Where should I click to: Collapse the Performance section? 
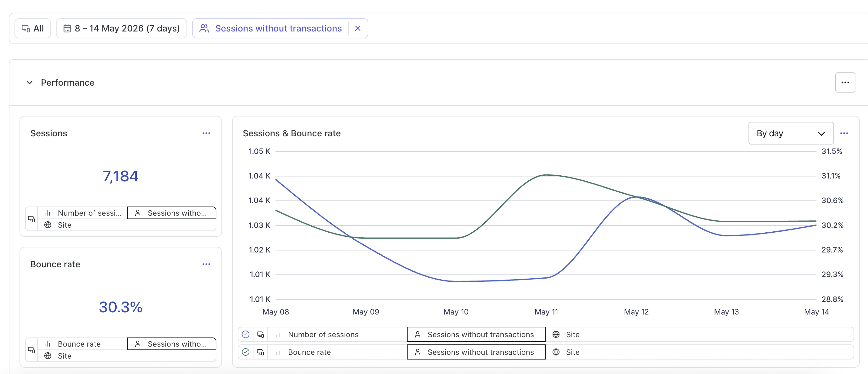pos(30,82)
